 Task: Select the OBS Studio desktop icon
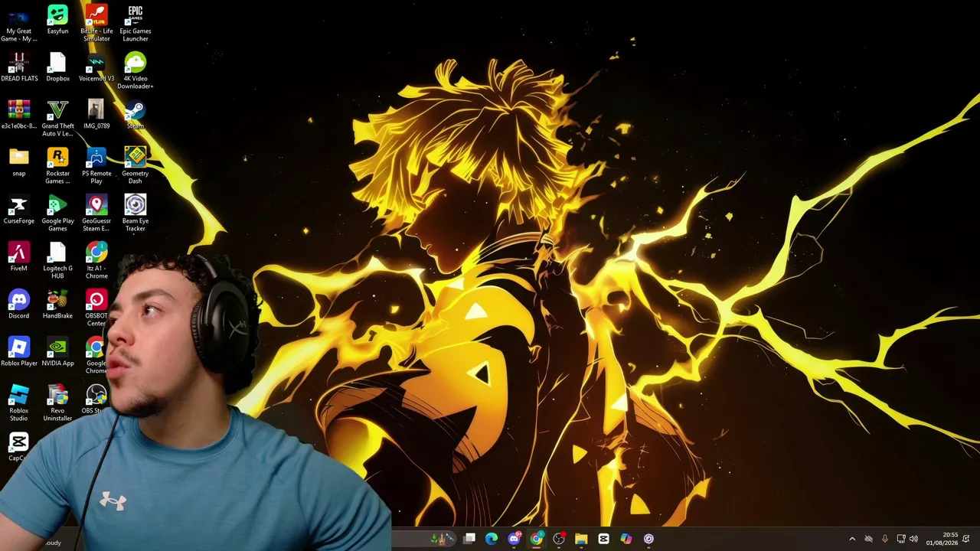(x=95, y=399)
